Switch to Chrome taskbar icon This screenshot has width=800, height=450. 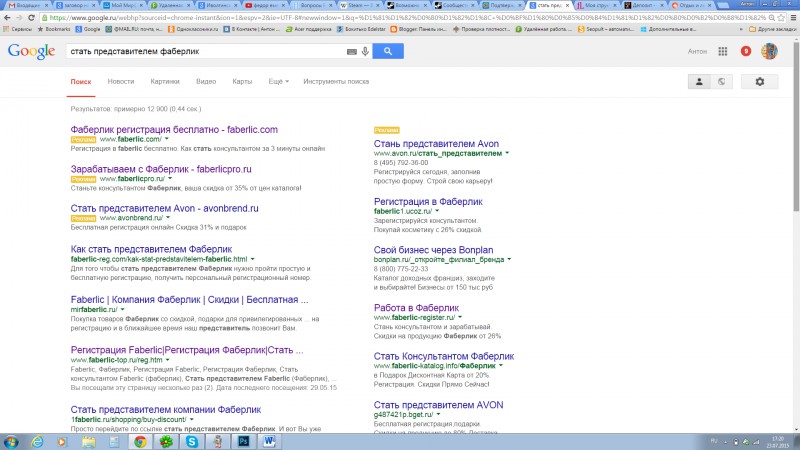point(140,442)
